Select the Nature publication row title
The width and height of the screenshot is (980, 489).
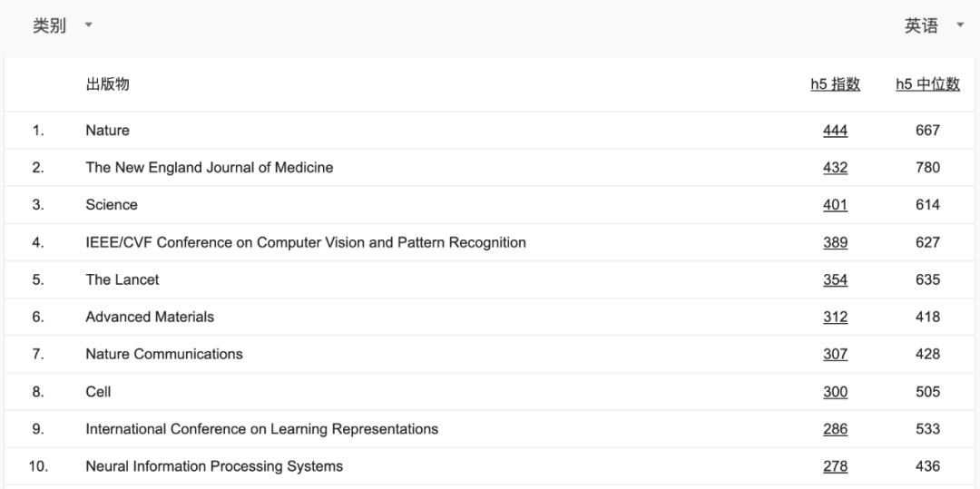click(107, 131)
